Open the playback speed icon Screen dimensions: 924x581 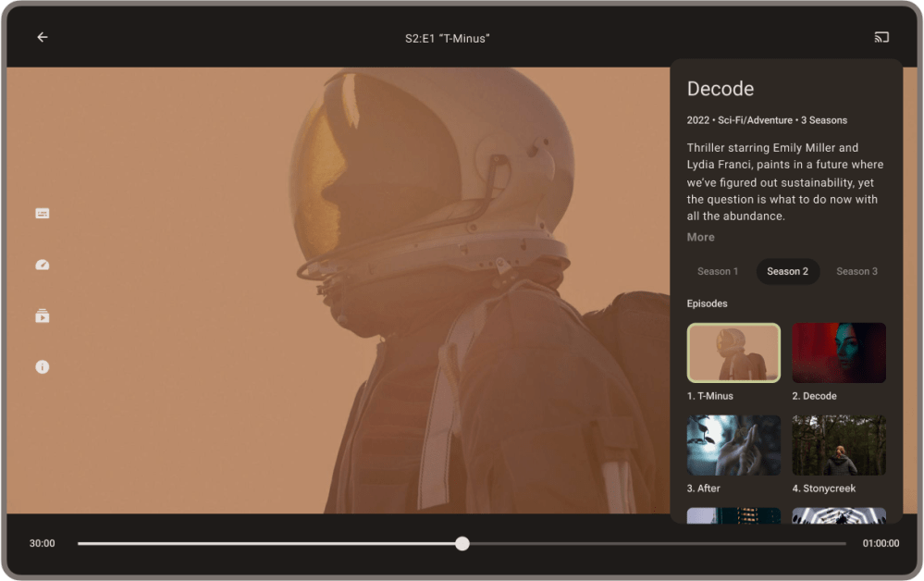43,266
